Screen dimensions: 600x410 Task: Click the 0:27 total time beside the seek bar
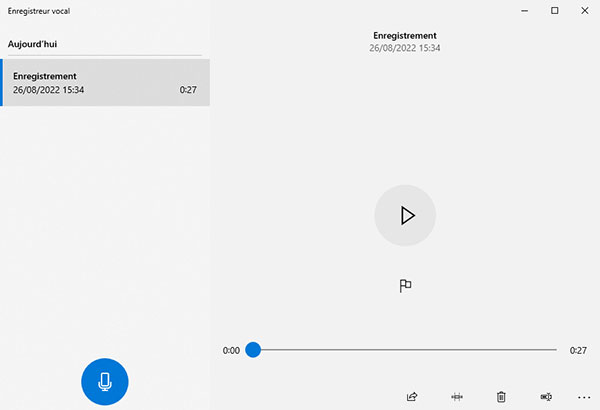click(578, 351)
